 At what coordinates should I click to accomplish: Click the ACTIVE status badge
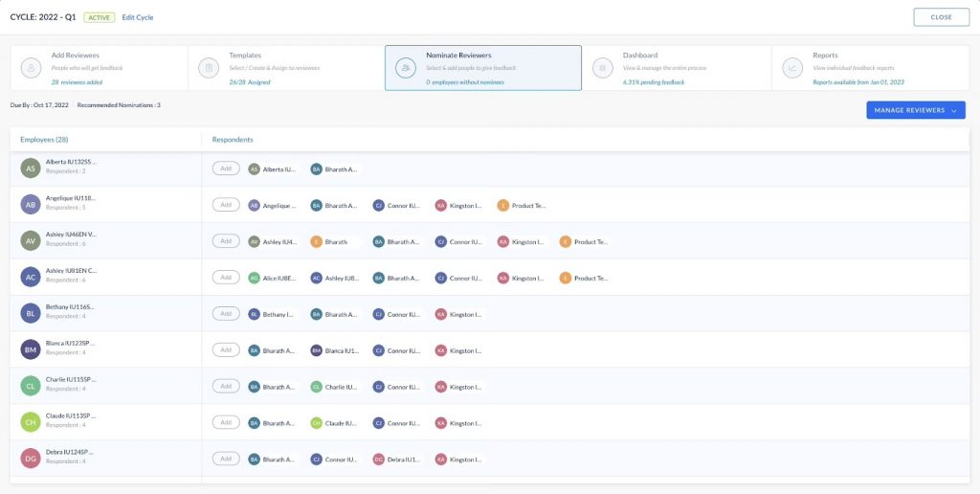tap(100, 17)
